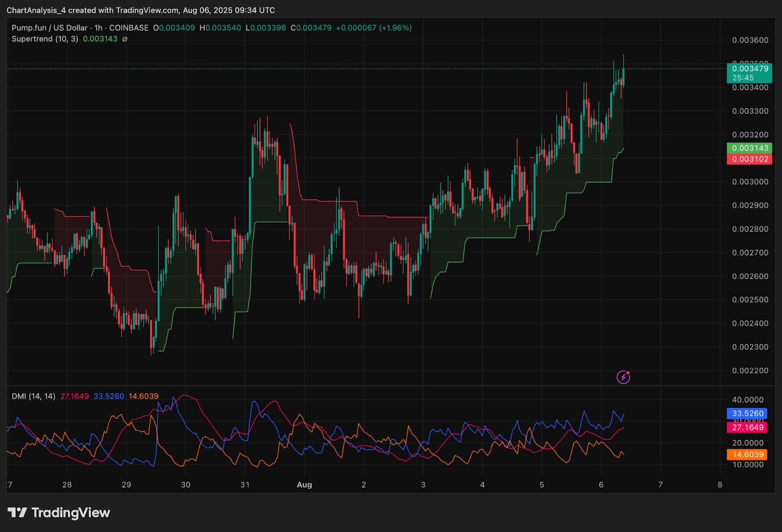This screenshot has width=782, height=532.
Task: Open the quick trade lightning bolt icon
Action: click(623, 377)
